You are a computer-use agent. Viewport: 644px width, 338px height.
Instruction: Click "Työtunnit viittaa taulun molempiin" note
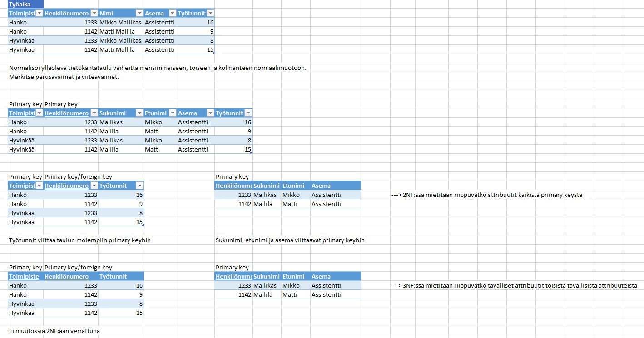point(80,240)
